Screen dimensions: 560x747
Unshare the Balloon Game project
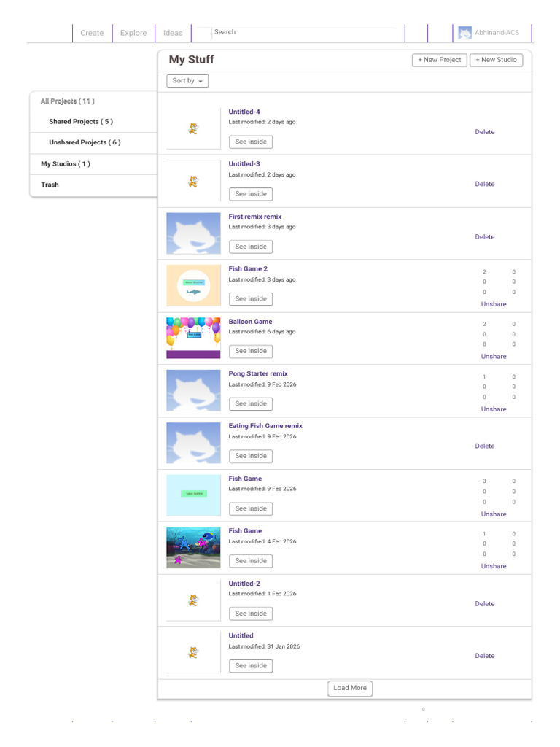pos(494,356)
